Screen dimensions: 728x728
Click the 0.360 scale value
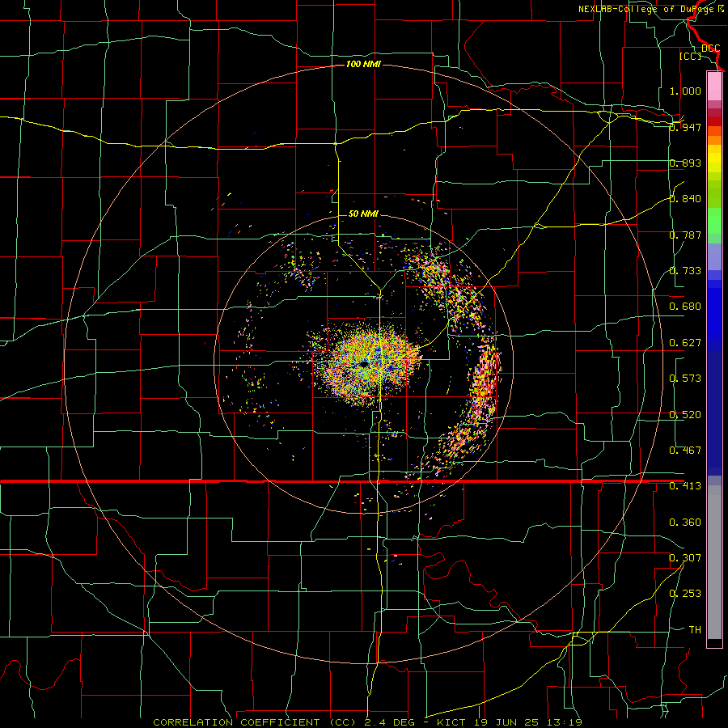coord(685,523)
